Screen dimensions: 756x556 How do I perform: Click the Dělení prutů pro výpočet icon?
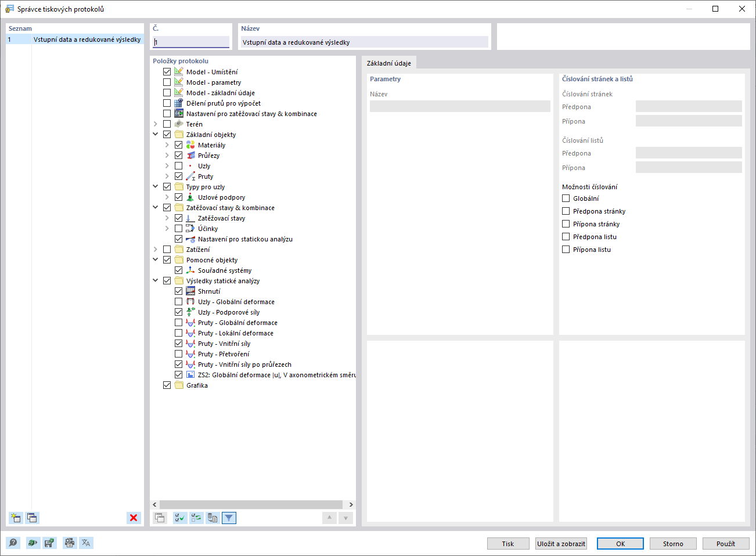tap(179, 103)
